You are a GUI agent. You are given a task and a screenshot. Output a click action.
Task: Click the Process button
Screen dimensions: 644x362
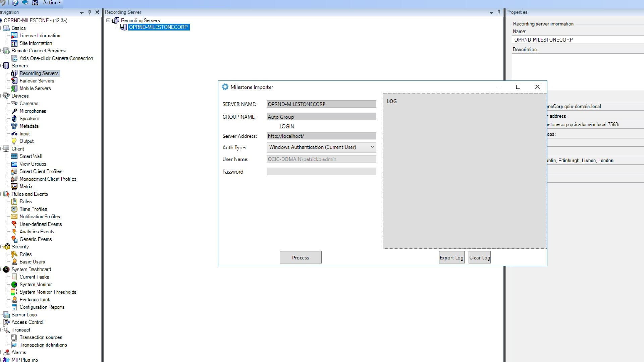click(301, 257)
